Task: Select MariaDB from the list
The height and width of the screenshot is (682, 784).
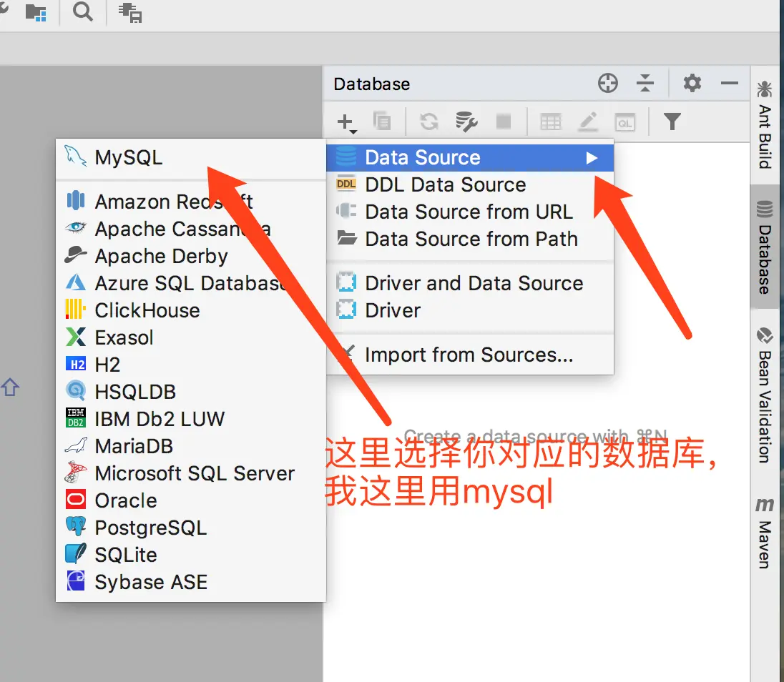Action: coord(190,446)
